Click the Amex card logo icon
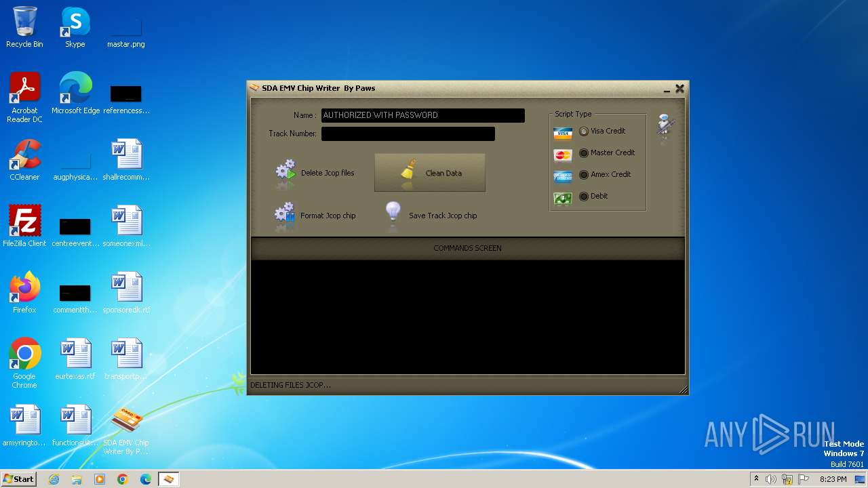 coord(563,177)
